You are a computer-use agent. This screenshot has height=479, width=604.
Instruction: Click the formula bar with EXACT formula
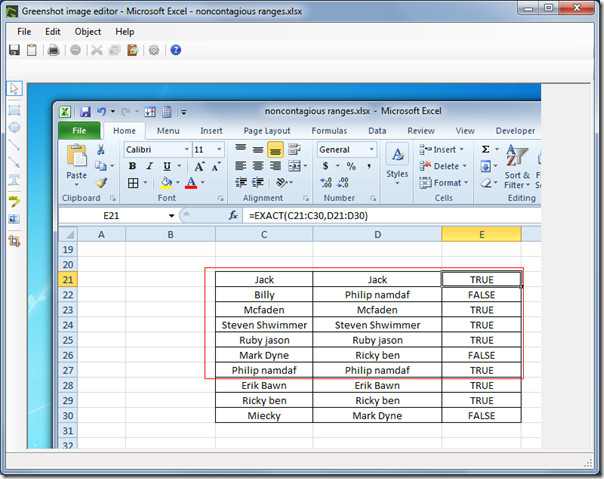tap(392, 216)
